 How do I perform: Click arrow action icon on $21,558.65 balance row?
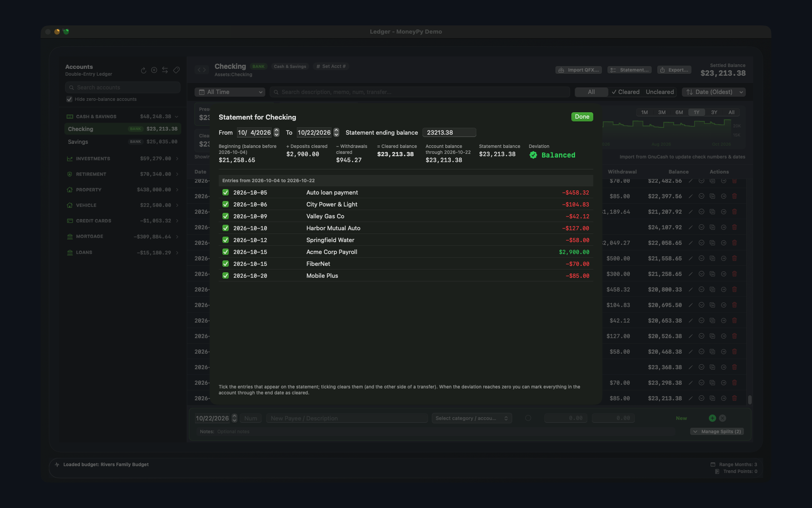click(x=724, y=258)
